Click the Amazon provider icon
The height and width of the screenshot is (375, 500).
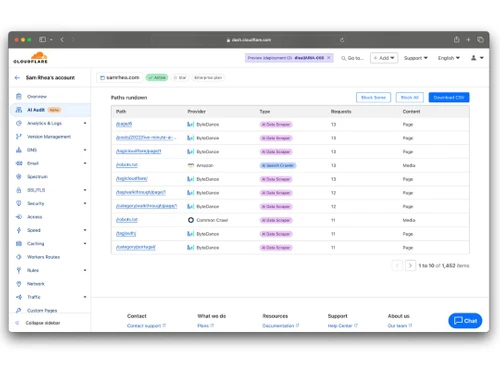191,165
